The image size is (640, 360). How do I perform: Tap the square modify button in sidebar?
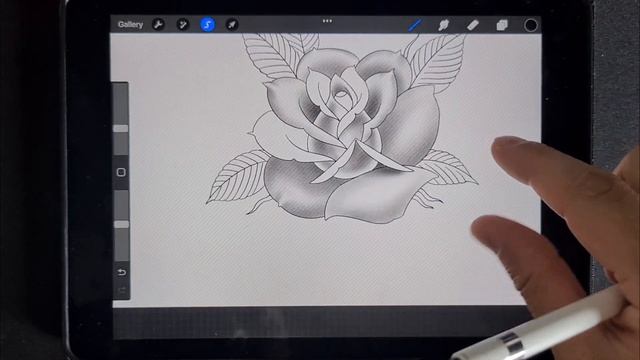(121, 172)
